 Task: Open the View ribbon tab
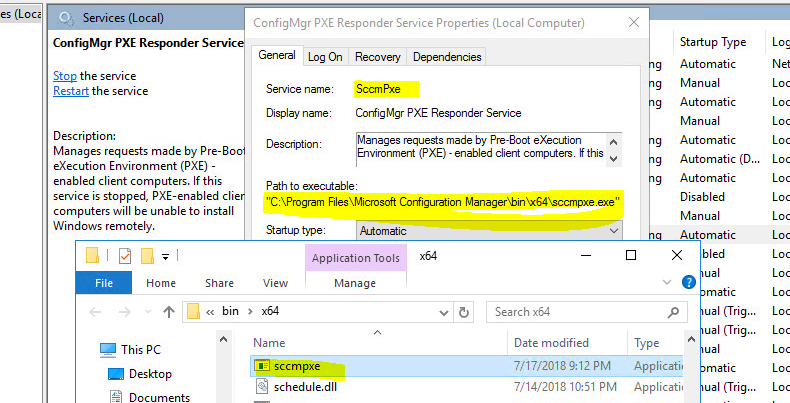coord(276,283)
